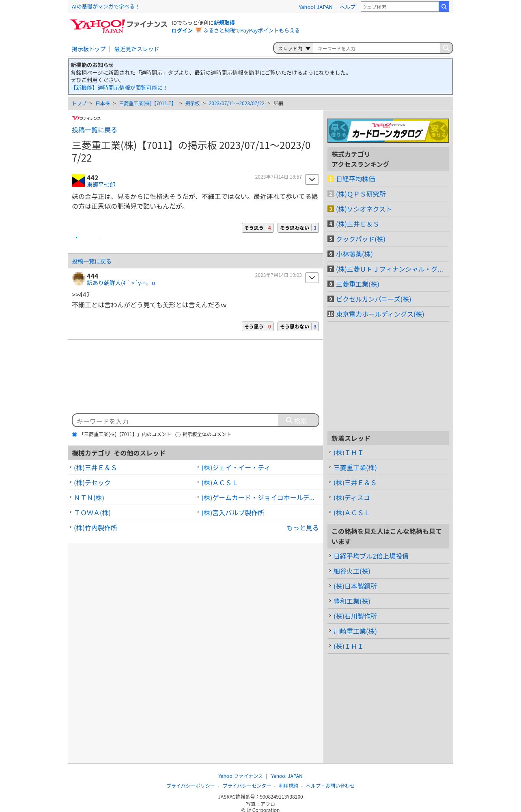Open ranking item 小林製薬(株)

(354, 254)
